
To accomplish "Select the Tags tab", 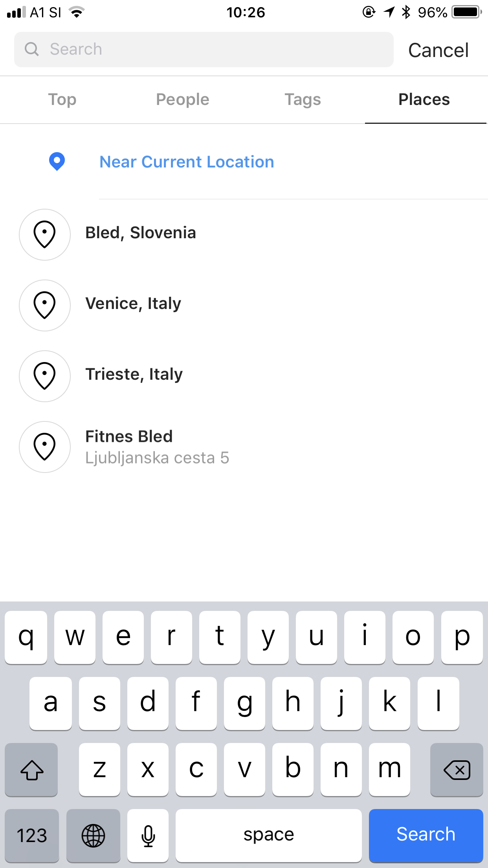I will coord(303,99).
